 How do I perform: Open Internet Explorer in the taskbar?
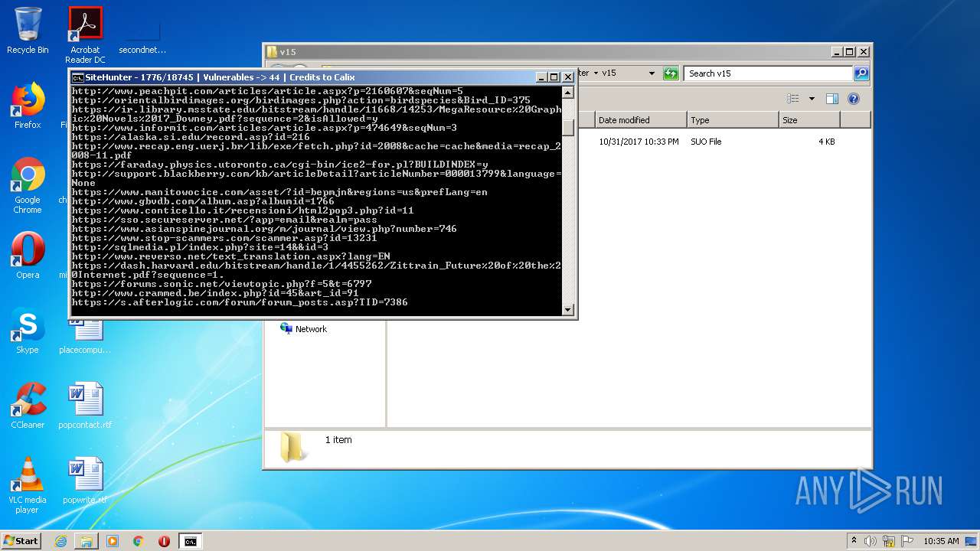(x=61, y=541)
